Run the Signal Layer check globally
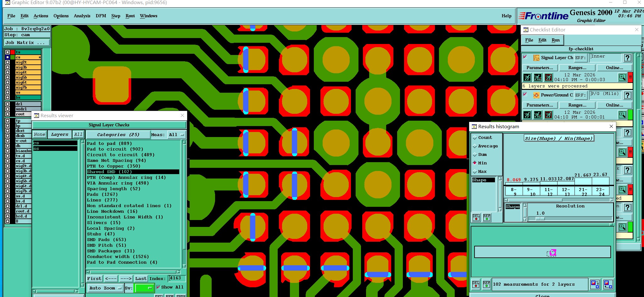This screenshot has width=644, height=297. pos(527,77)
